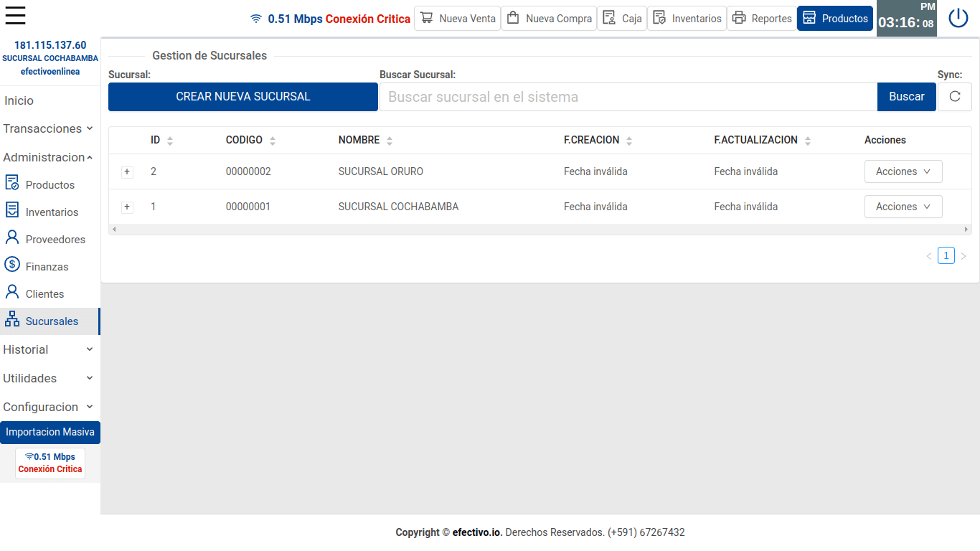The height and width of the screenshot is (551, 980).
Task: Expand the Transacciones menu
Action: pos(50,128)
